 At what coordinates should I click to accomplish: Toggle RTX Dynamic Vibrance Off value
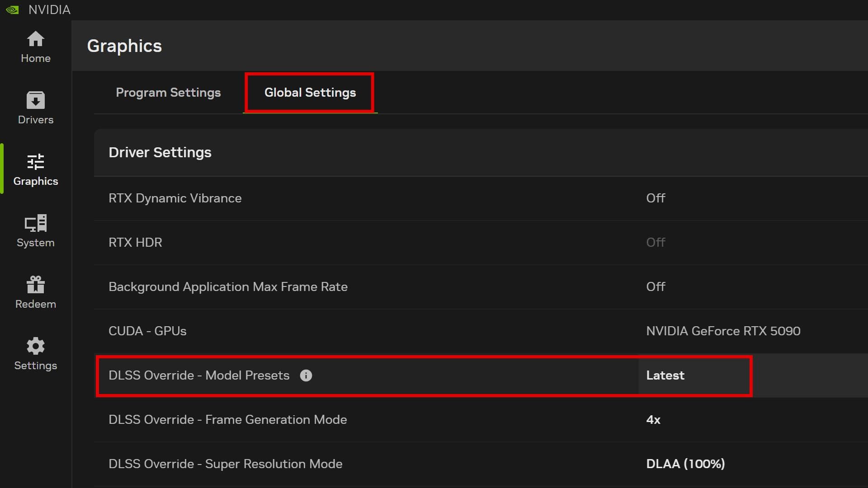pyautogui.click(x=656, y=198)
